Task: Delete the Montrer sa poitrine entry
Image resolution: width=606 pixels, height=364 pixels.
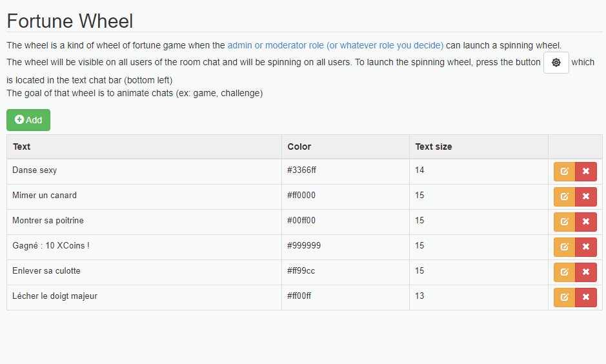Action: (x=586, y=222)
